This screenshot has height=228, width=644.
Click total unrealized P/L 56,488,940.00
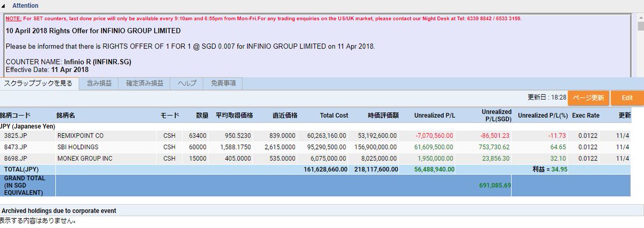pyautogui.click(x=434, y=169)
